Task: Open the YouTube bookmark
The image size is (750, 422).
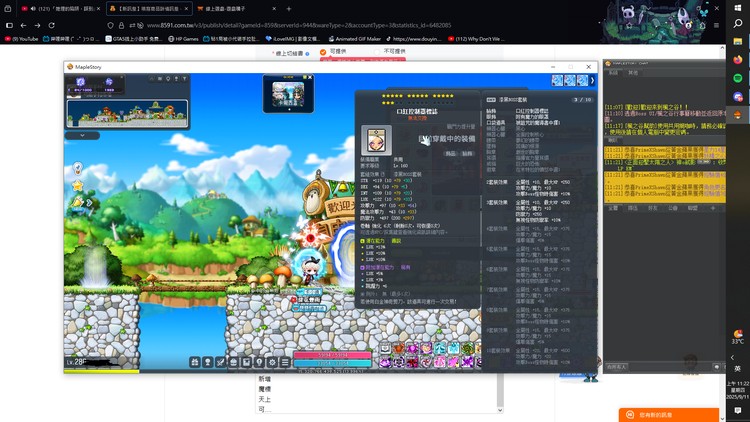Action: pos(22,39)
